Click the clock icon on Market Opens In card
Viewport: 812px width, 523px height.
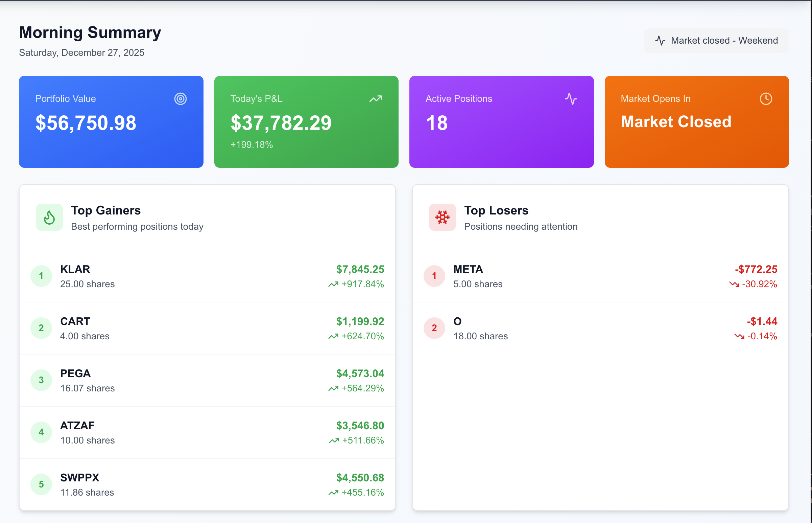pyautogui.click(x=766, y=99)
